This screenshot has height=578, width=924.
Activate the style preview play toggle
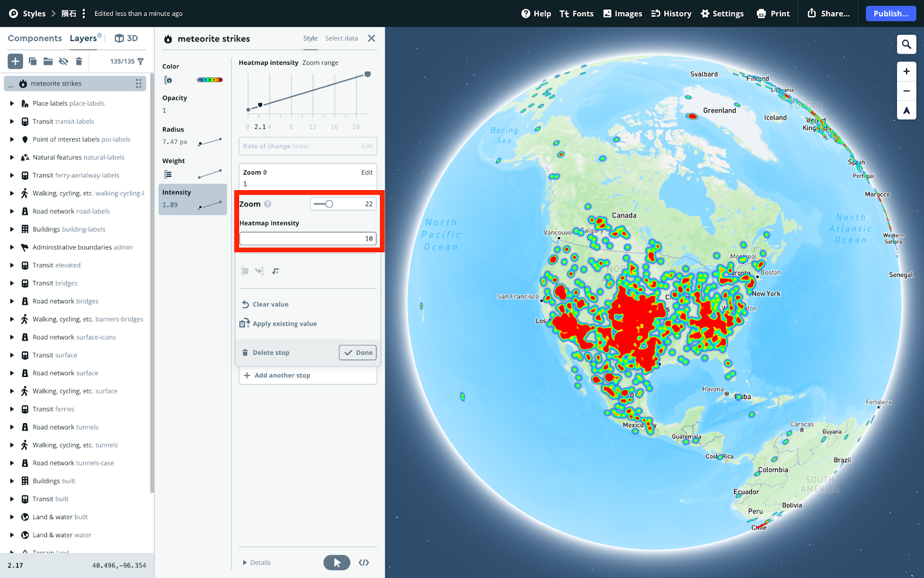[337, 562]
